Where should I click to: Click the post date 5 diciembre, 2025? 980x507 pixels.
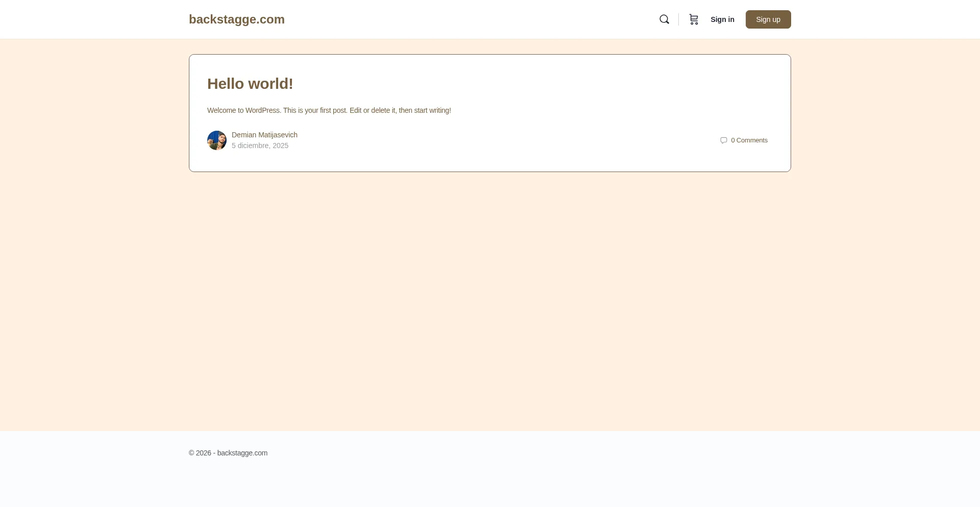click(260, 146)
